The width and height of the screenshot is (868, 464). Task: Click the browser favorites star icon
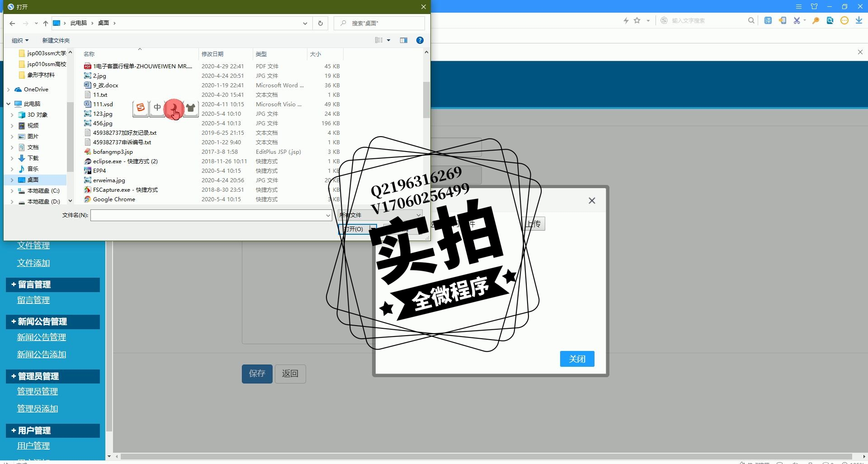[637, 20]
